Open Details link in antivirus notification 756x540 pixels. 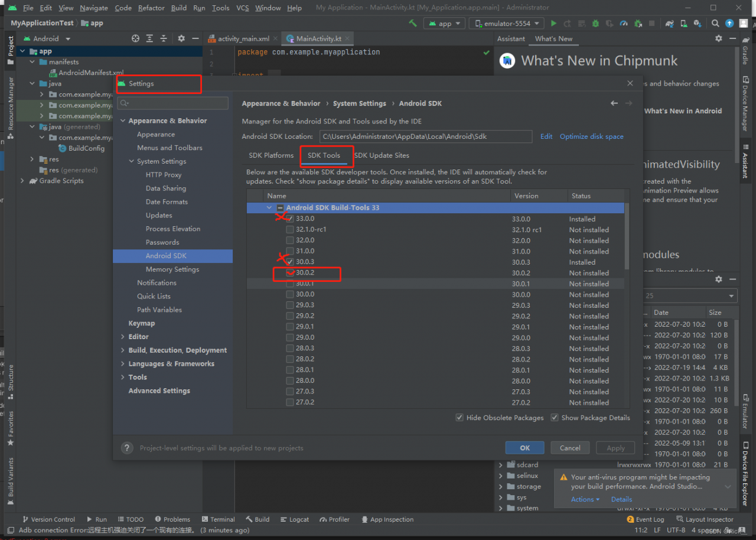[x=621, y=499]
